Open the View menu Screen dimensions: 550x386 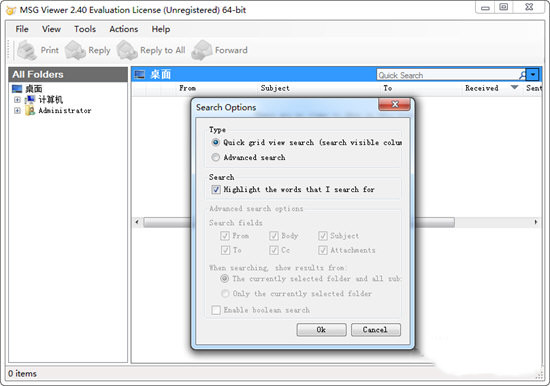[x=51, y=29]
